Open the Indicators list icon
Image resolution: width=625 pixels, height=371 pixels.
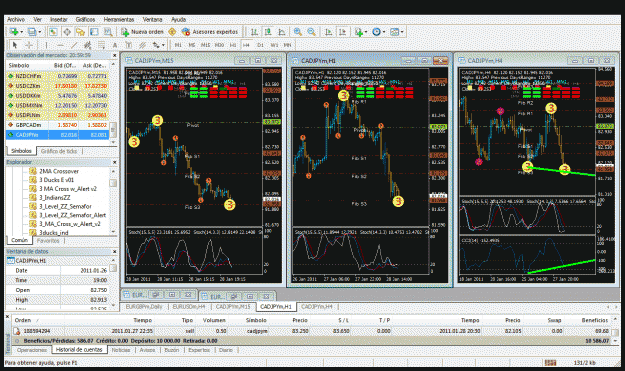coord(359,32)
